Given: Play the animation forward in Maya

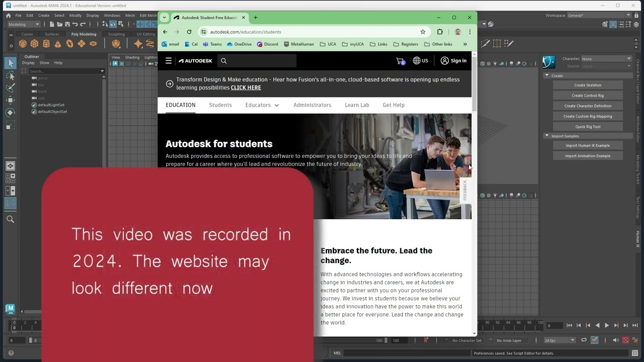Looking at the screenshot, I should point(607,325).
